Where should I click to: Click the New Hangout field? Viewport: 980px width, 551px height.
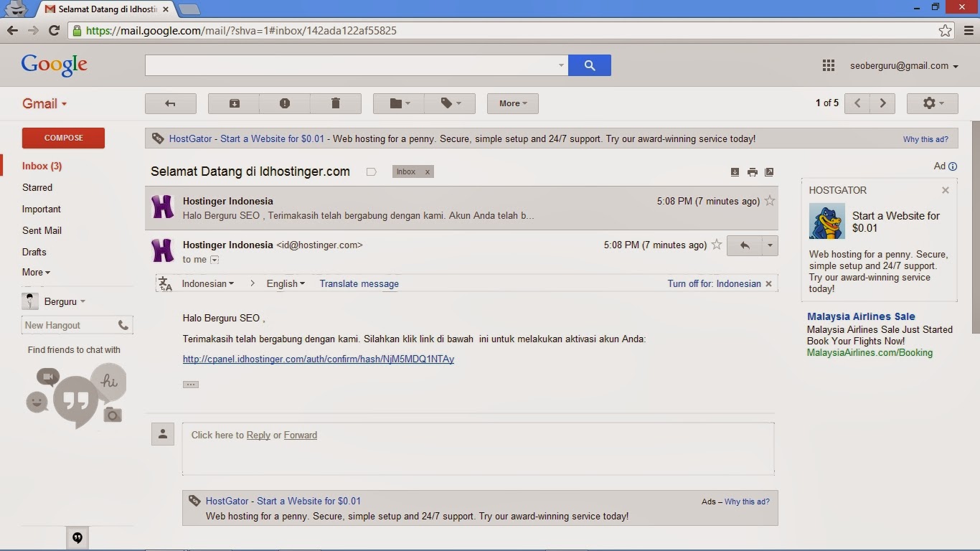click(x=69, y=325)
